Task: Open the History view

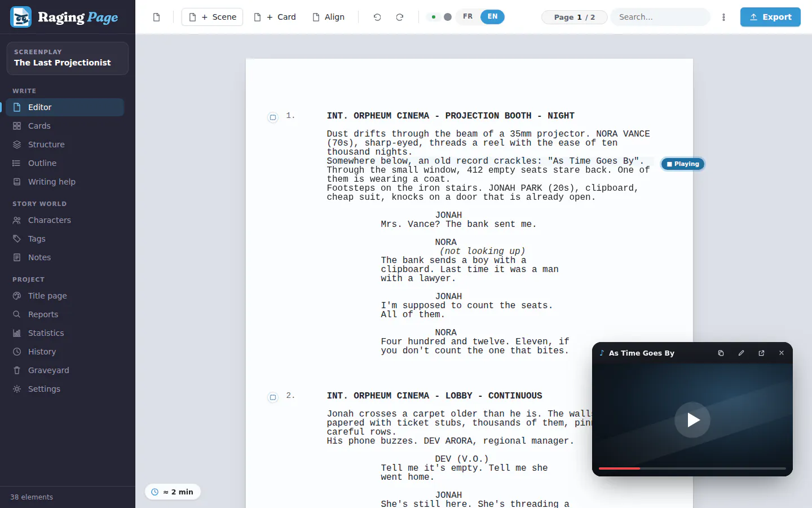Action: coord(65,352)
